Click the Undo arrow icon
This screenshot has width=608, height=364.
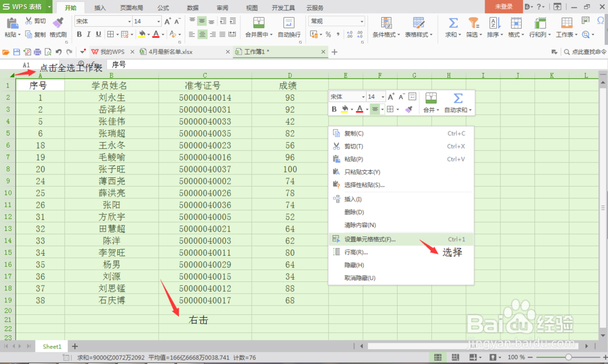tap(58, 52)
